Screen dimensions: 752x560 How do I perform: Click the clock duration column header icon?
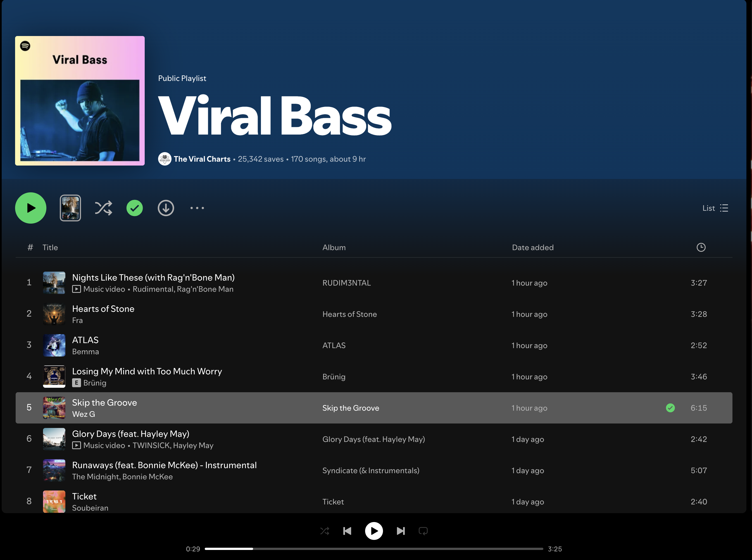701,247
